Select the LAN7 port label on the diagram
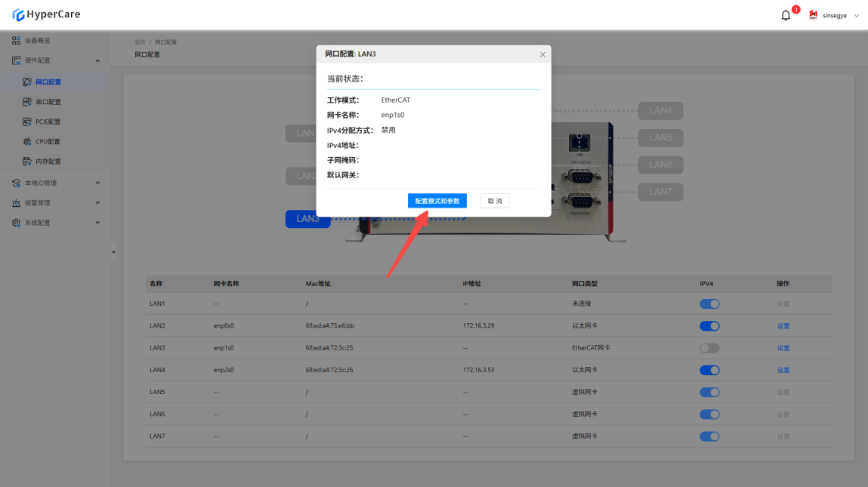Image resolution: width=868 pixels, height=487 pixels. pos(660,192)
